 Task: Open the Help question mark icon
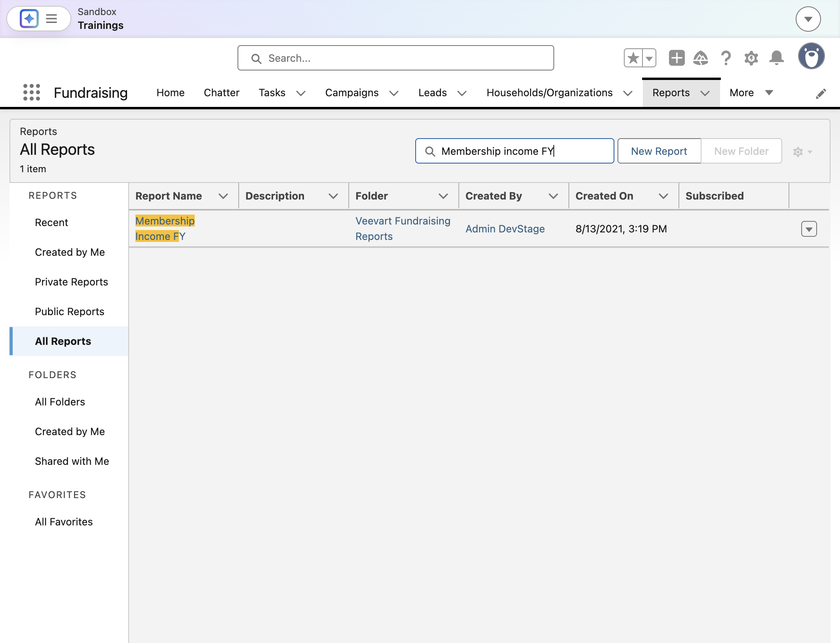click(726, 58)
